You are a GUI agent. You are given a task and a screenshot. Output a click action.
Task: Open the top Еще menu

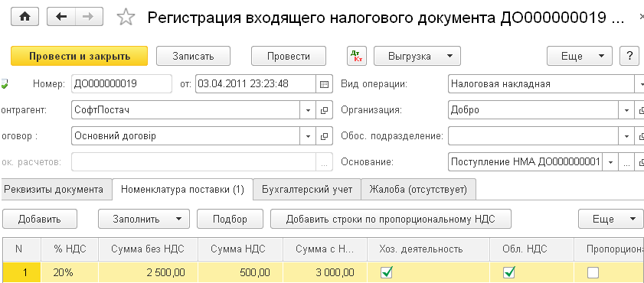pos(580,56)
